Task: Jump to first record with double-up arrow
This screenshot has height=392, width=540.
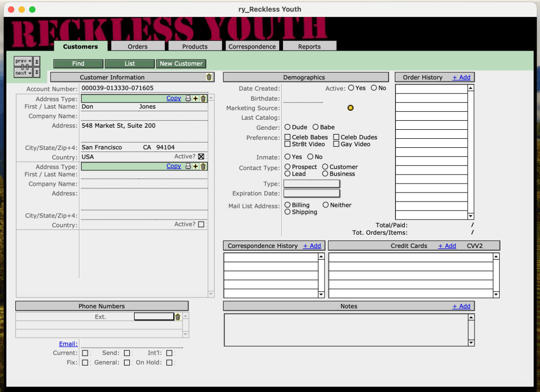Action: pos(36,62)
